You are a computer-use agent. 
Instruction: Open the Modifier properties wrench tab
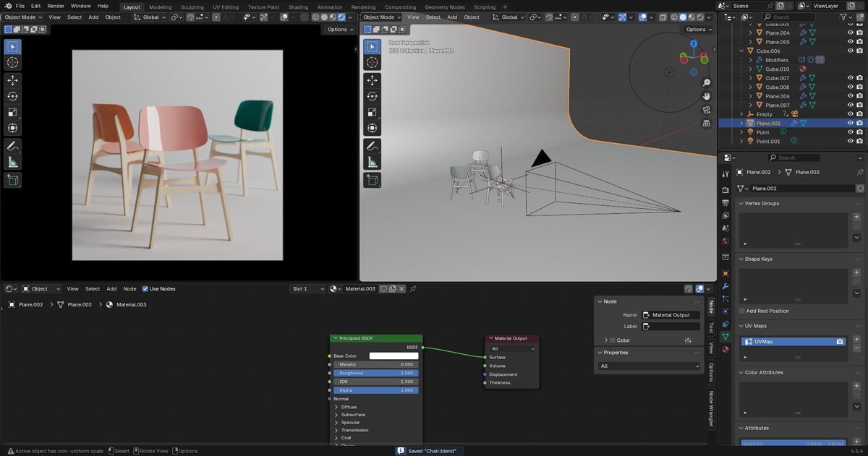coord(726,286)
